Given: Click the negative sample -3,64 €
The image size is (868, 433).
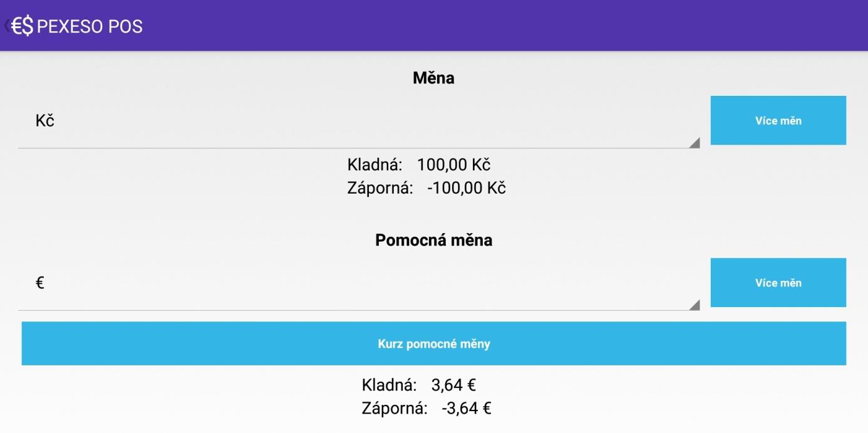Looking at the screenshot, I should 466,409.
